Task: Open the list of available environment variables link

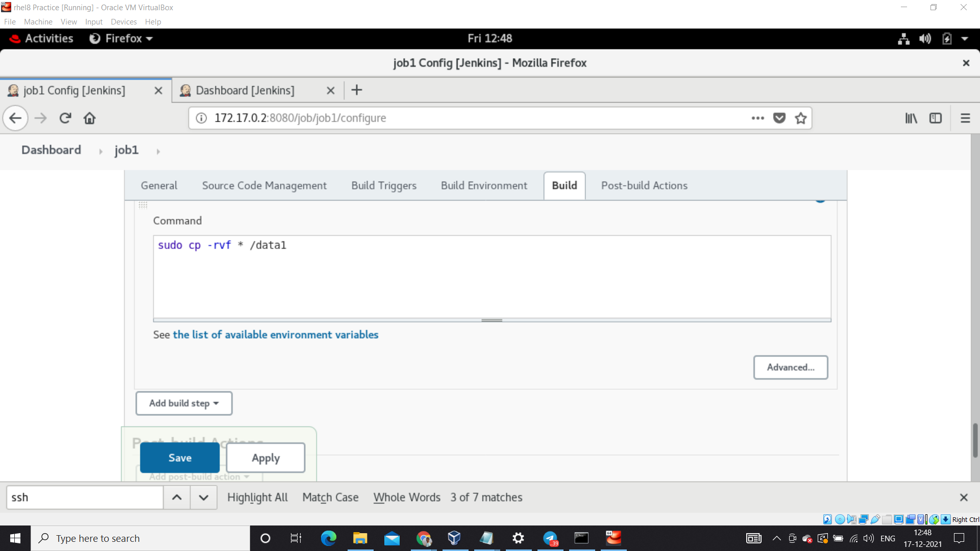Action: pos(276,335)
